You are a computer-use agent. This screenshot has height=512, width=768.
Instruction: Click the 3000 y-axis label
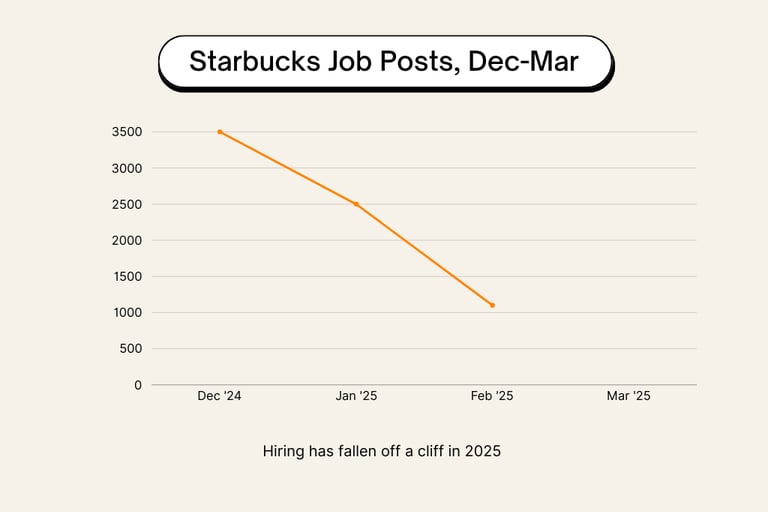[126, 168]
